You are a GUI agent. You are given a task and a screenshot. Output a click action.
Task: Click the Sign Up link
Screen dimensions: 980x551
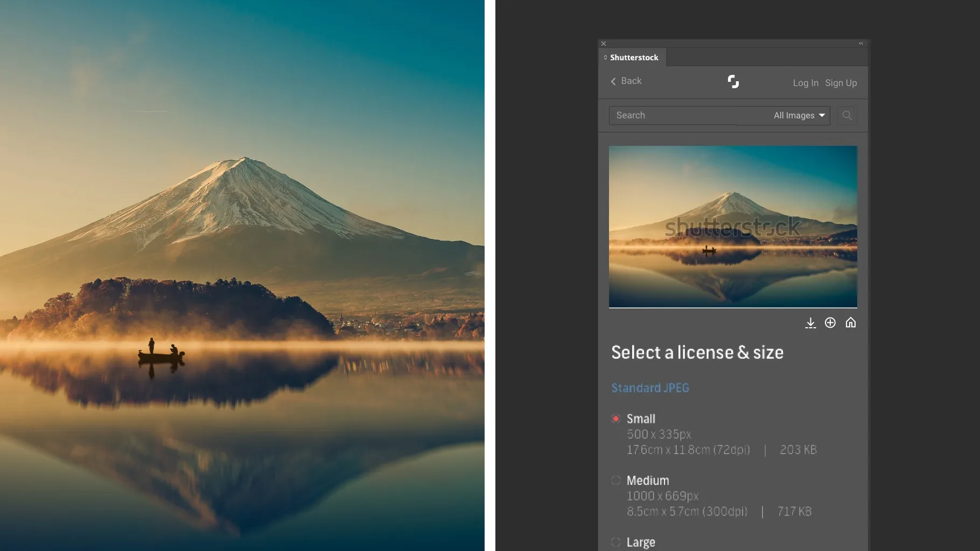click(841, 83)
